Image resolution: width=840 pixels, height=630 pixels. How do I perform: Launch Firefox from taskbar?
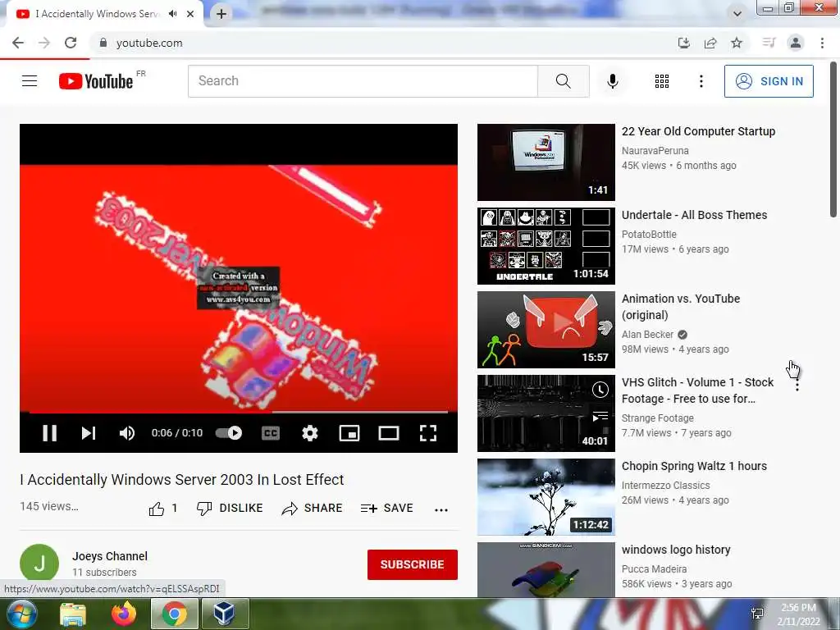tap(124, 614)
